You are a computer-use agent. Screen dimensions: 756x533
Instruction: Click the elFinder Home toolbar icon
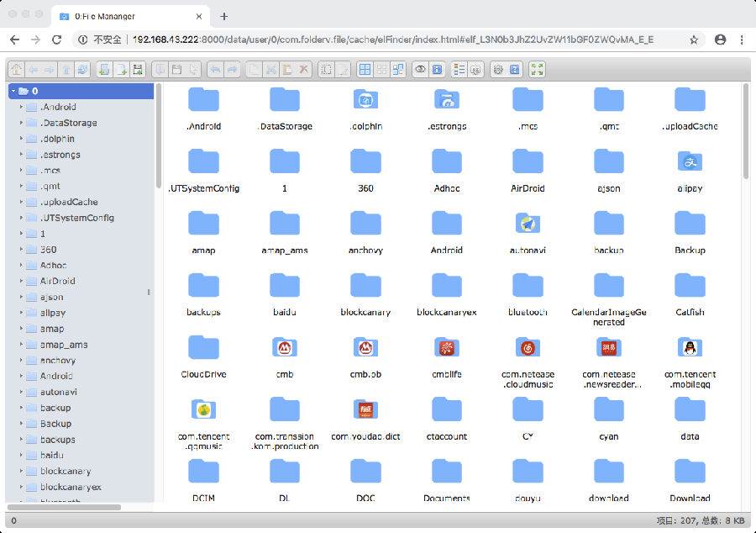tap(17, 70)
